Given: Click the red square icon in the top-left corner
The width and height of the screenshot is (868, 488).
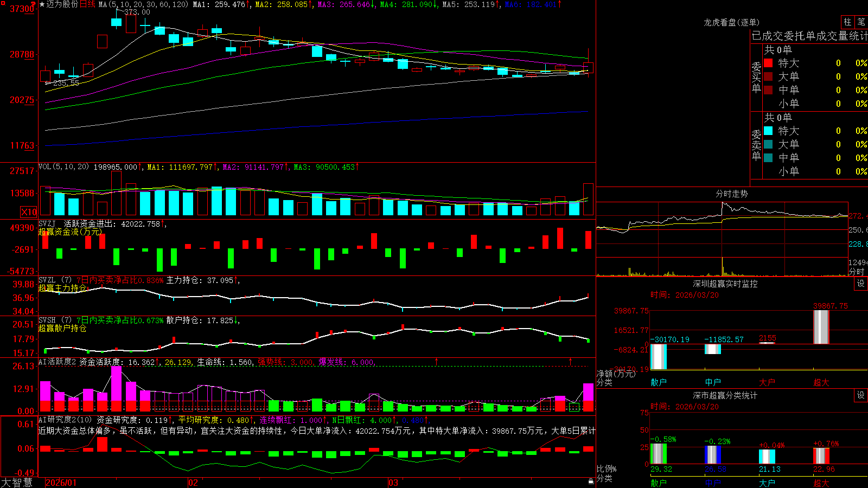Looking at the screenshot, I should [x=2, y=2].
